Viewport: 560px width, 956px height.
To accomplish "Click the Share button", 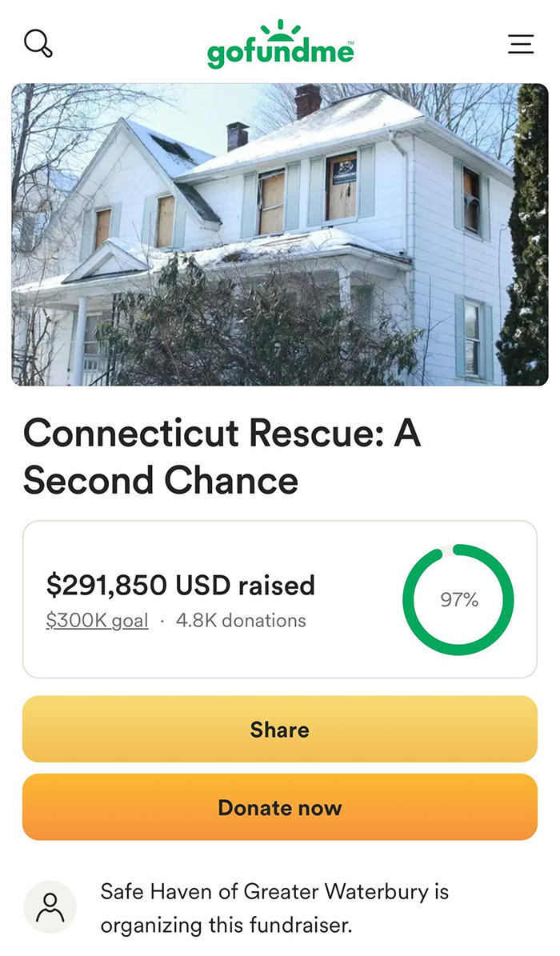I will 279,729.
